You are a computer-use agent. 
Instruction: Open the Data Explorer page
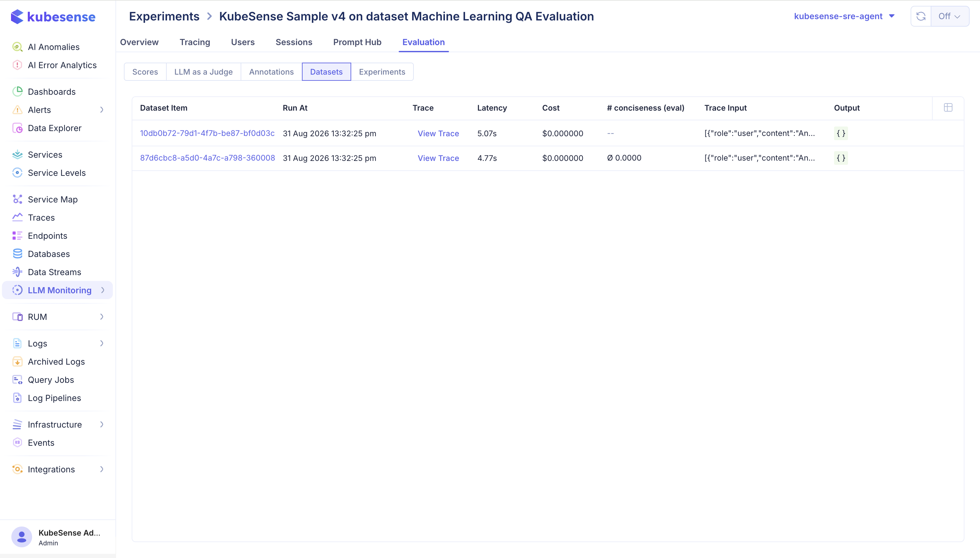point(54,128)
